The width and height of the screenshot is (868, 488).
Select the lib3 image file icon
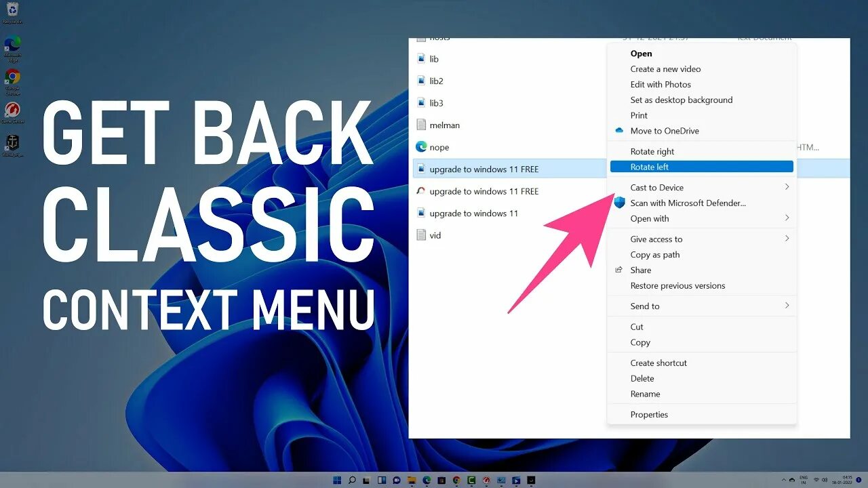(x=421, y=103)
